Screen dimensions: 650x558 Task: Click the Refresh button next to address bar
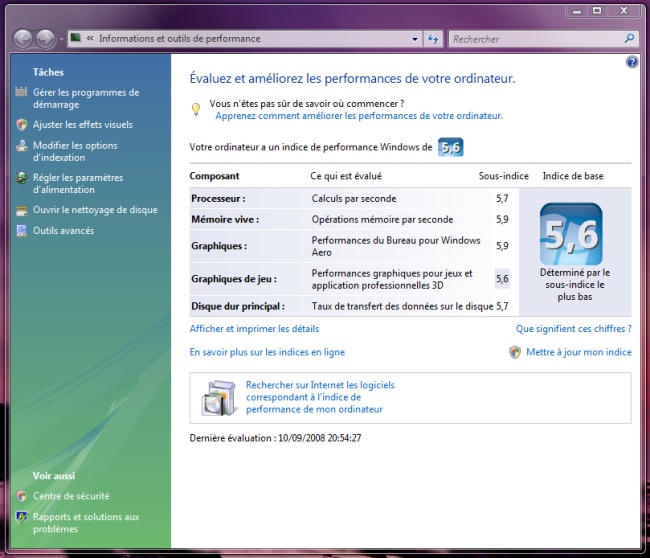pos(433,39)
